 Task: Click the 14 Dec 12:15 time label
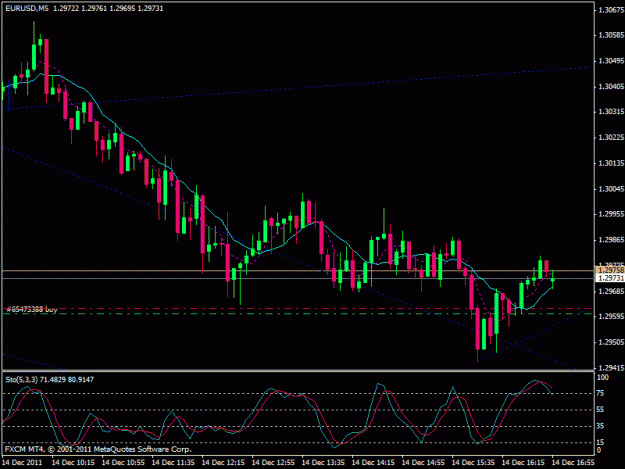coord(223,463)
